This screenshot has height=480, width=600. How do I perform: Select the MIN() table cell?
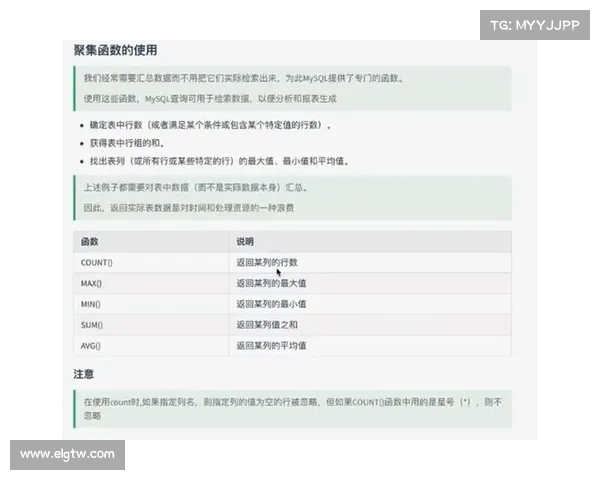pos(151,304)
